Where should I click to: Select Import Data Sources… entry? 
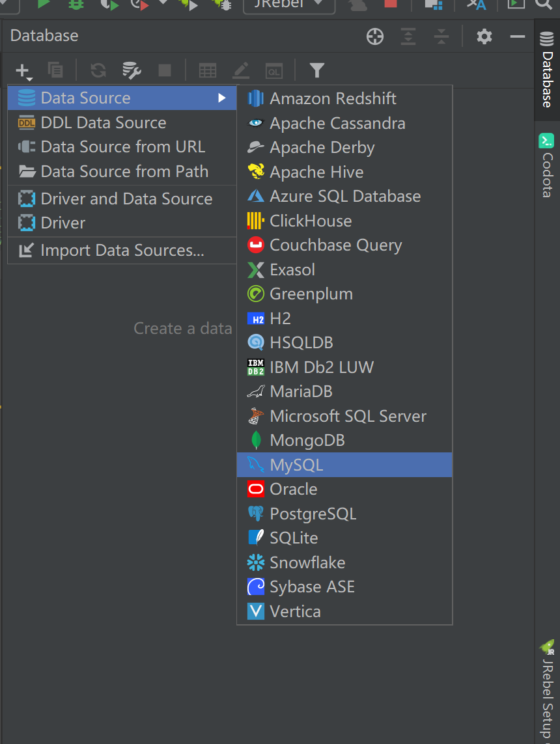coord(122,250)
